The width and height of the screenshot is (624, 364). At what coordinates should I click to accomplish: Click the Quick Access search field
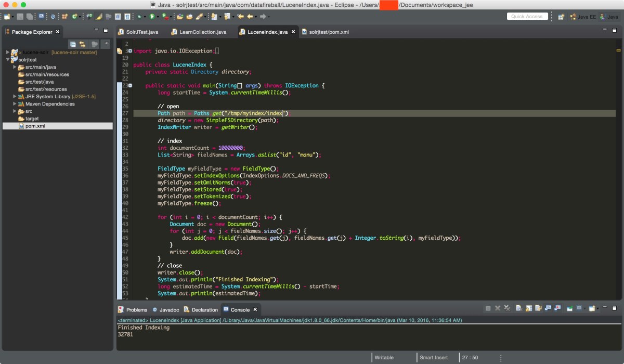pos(527,17)
